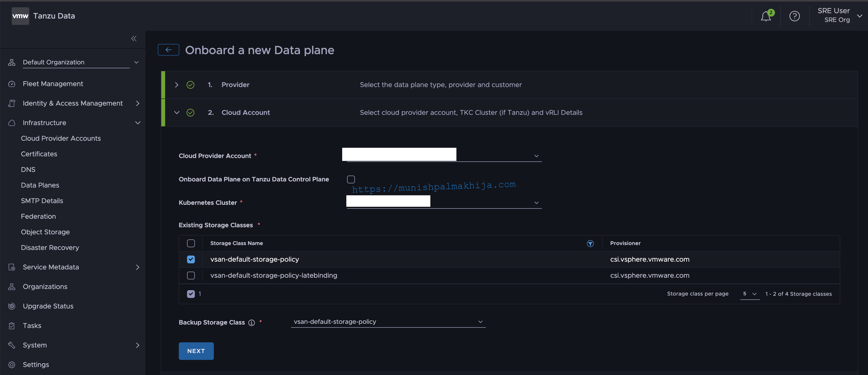Click '1 - 2 of 4 Storage classes' text

pos(798,294)
